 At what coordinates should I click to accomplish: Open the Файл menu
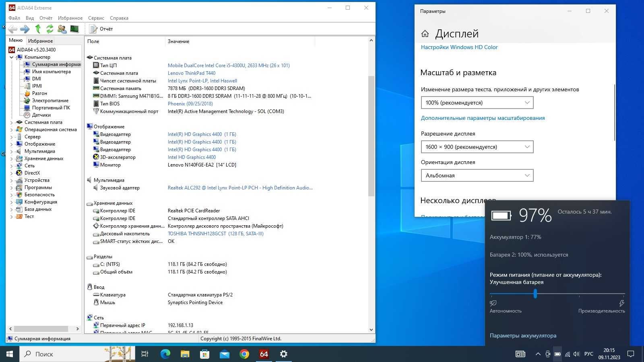click(14, 18)
